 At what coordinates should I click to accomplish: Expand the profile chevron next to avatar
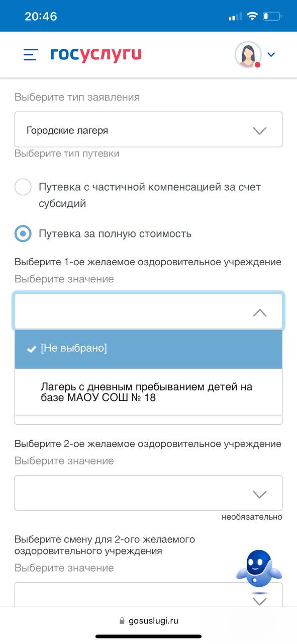(271, 54)
